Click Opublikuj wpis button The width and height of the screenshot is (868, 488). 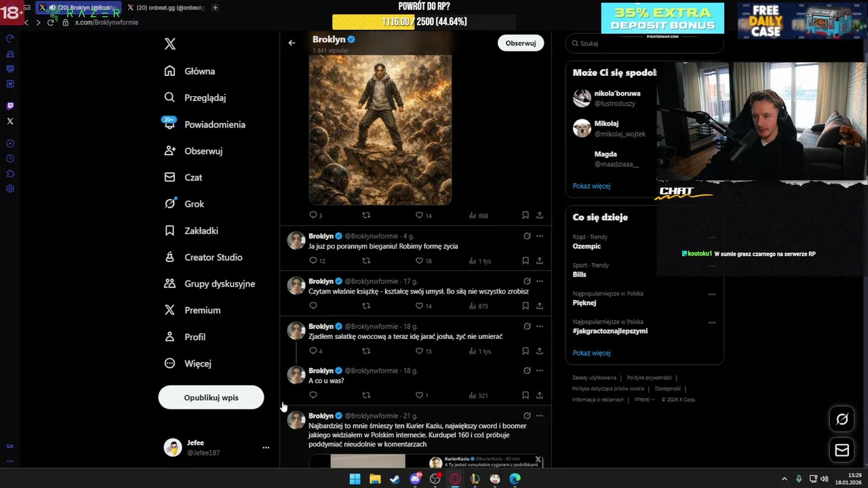click(x=211, y=397)
